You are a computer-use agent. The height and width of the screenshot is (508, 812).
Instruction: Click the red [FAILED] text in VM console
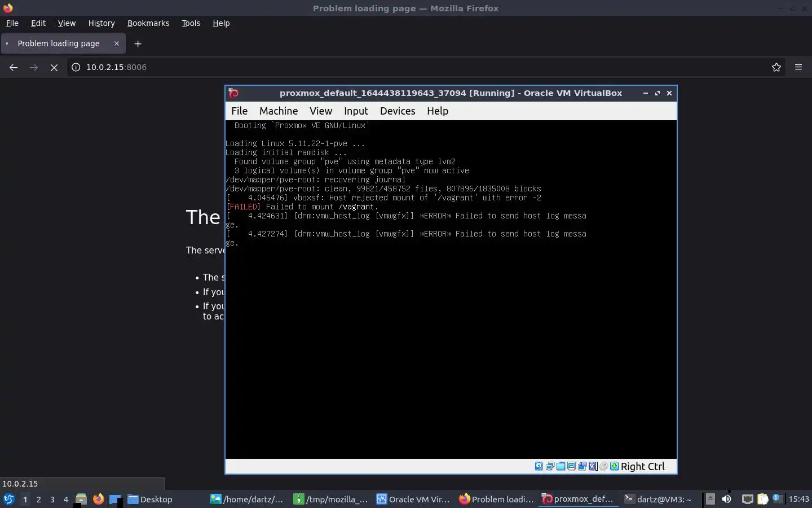coord(243,207)
